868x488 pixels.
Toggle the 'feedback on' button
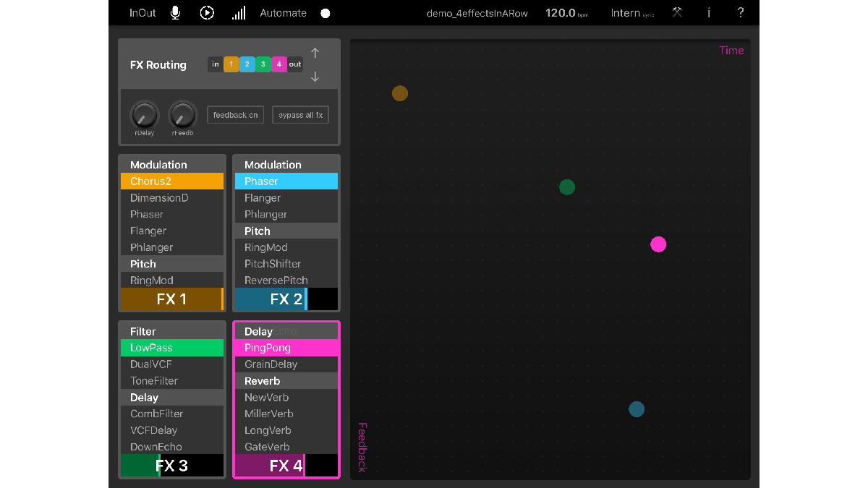[x=235, y=115]
